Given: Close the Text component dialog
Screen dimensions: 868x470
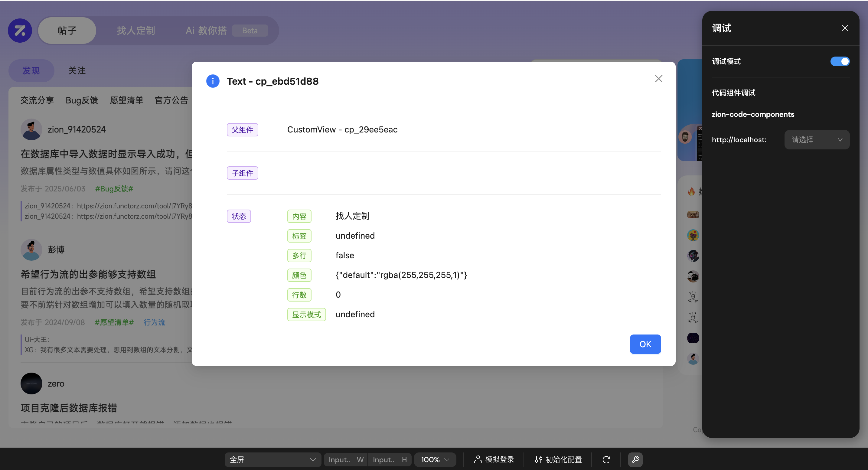Looking at the screenshot, I should click(x=658, y=79).
